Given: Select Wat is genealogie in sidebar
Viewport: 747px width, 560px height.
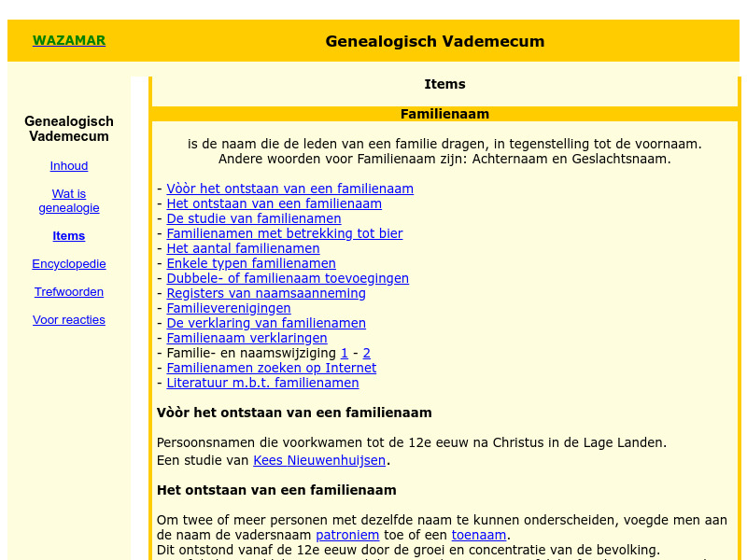Looking at the screenshot, I should 68,201.
